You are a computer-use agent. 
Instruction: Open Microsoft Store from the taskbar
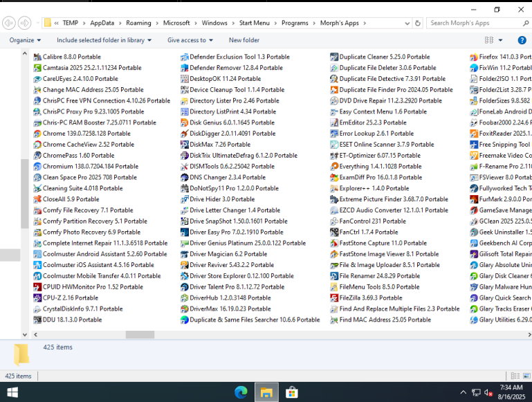click(292, 392)
